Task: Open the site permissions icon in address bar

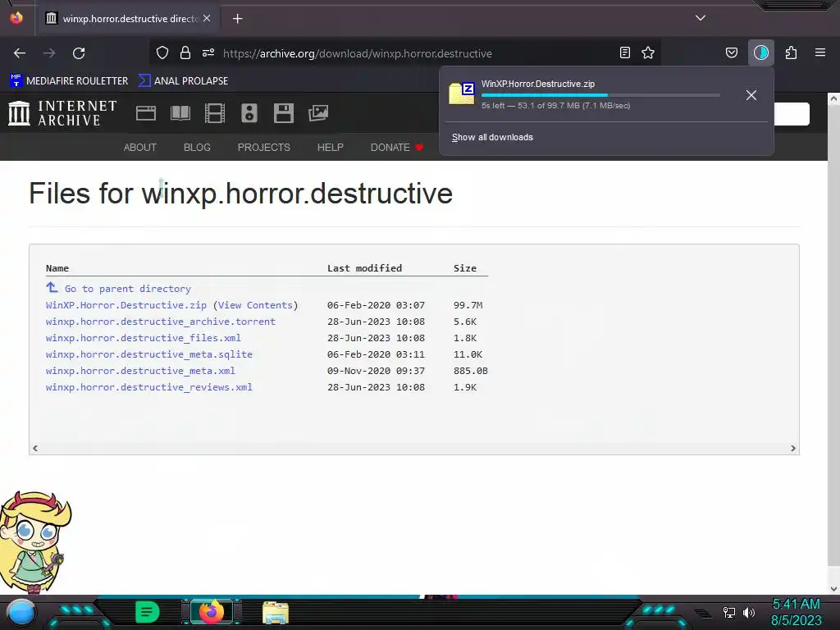Action: (208, 52)
